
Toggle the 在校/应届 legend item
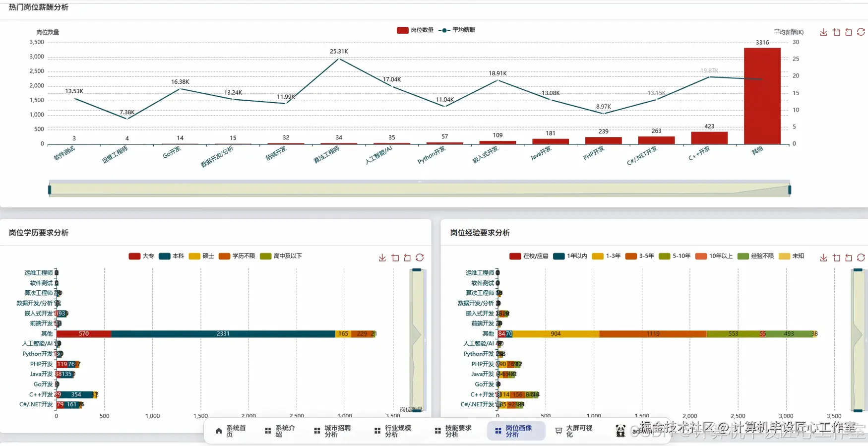coord(529,256)
